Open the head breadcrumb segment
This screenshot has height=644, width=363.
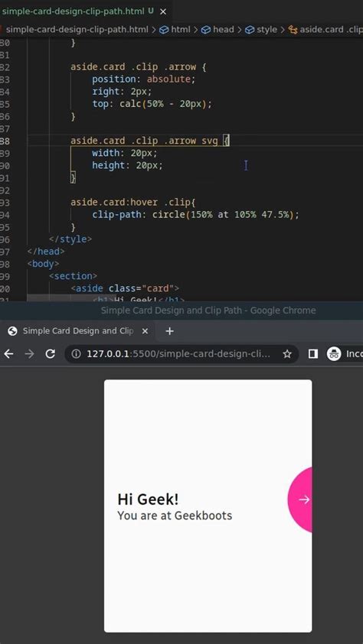click(217, 30)
